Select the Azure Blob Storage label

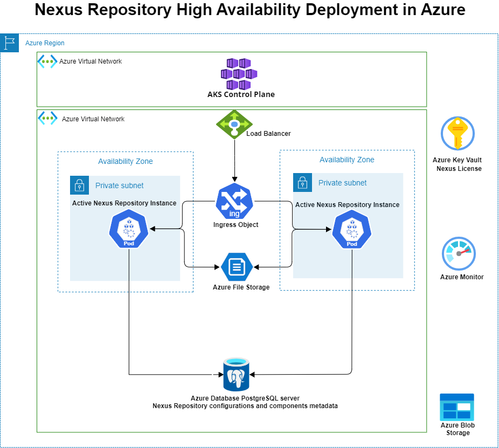pos(458,429)
